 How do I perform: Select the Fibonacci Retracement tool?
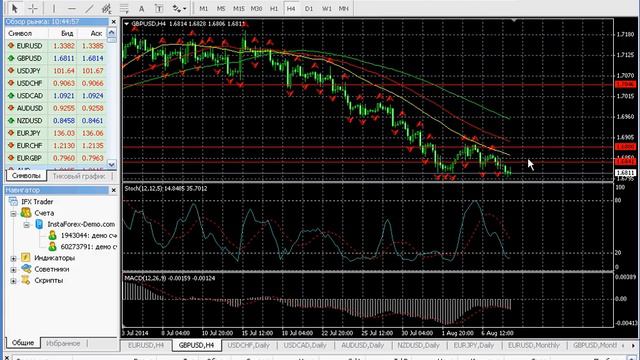click(x=124, y=8)
